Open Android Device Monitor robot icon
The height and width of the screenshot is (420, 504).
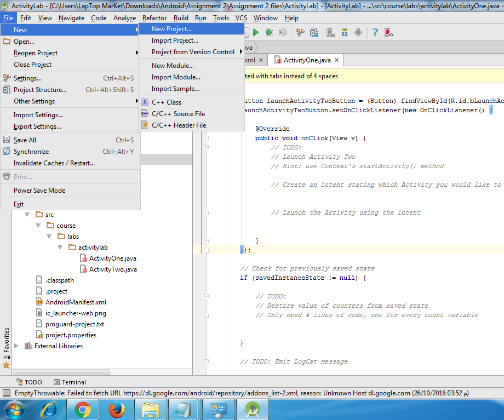[x=358, y=32]
